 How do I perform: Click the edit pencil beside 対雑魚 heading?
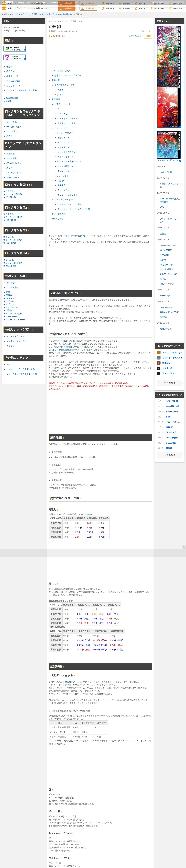57,510
